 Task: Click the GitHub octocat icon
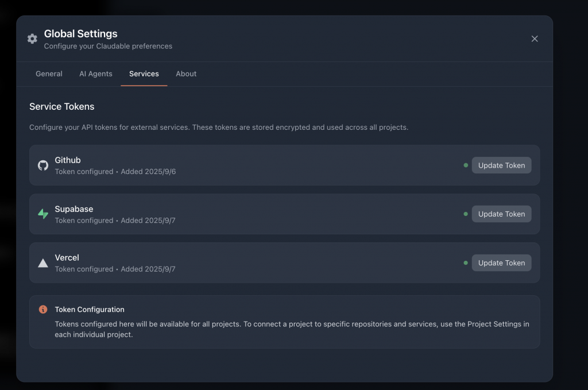(43, 165)
